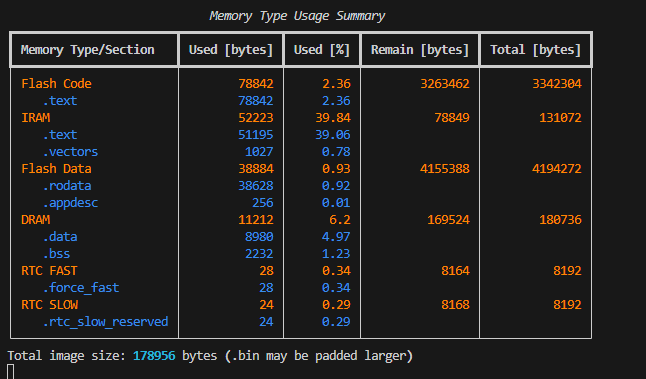Click the Memory Type/Section column header
Screen dimensions: 646x379
tap(87, 50)
